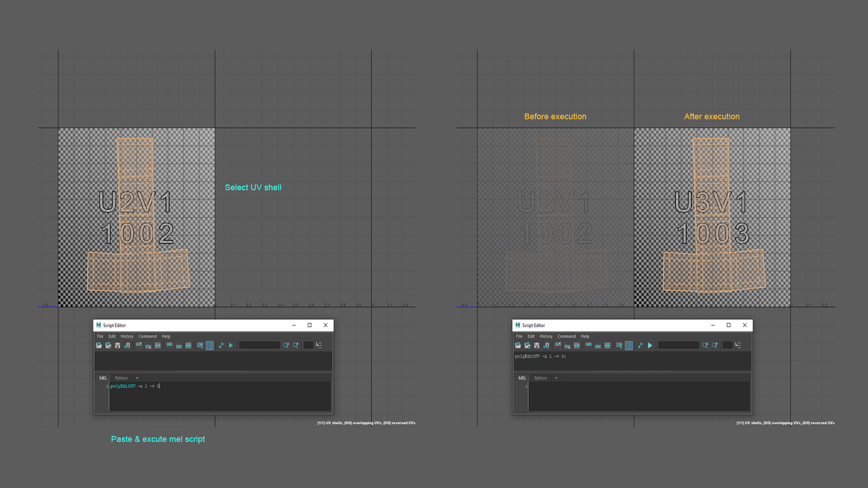Clear the history pane with Clear History icon
The width and height of the screenshot is (868, 488).
(x=139, y=345)
